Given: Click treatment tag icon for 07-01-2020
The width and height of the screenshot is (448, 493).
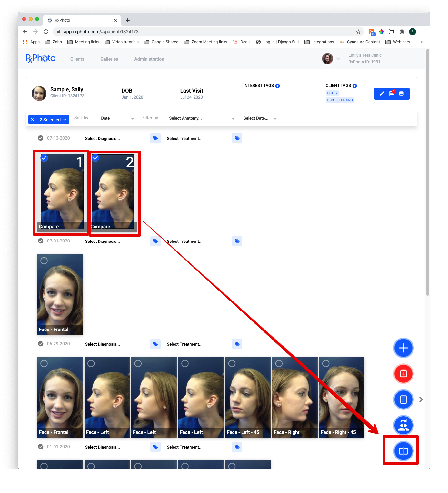Looking at the screenshot, I should click(237, 241).
